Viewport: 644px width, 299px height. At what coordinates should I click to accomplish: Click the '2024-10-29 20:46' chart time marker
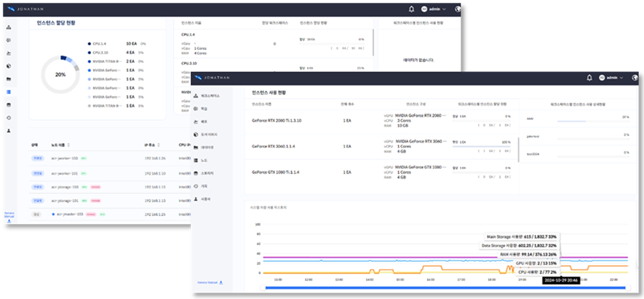(561, 280)
